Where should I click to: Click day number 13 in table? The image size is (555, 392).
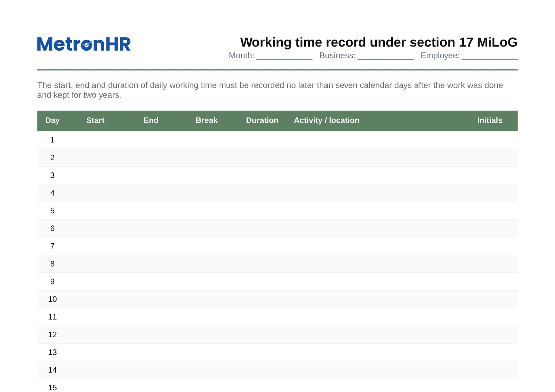[x=52, y=352]
